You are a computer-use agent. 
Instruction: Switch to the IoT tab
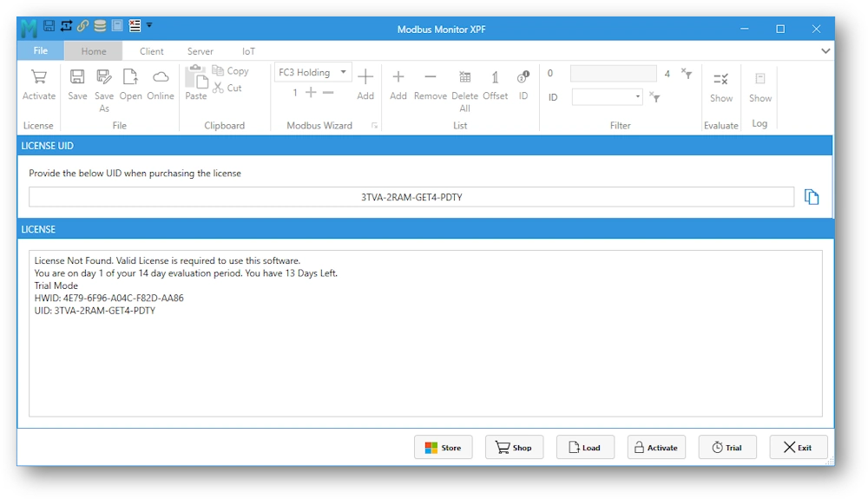pos(248,51)
